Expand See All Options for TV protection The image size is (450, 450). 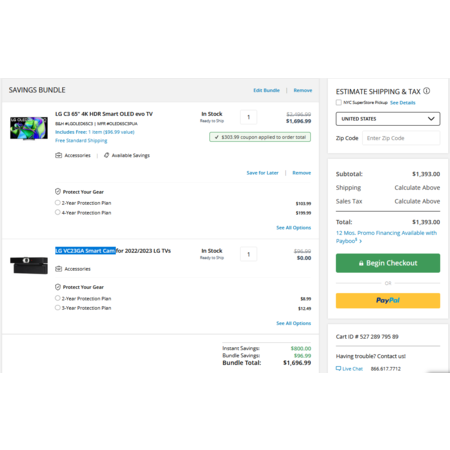(x=293, y=228)
